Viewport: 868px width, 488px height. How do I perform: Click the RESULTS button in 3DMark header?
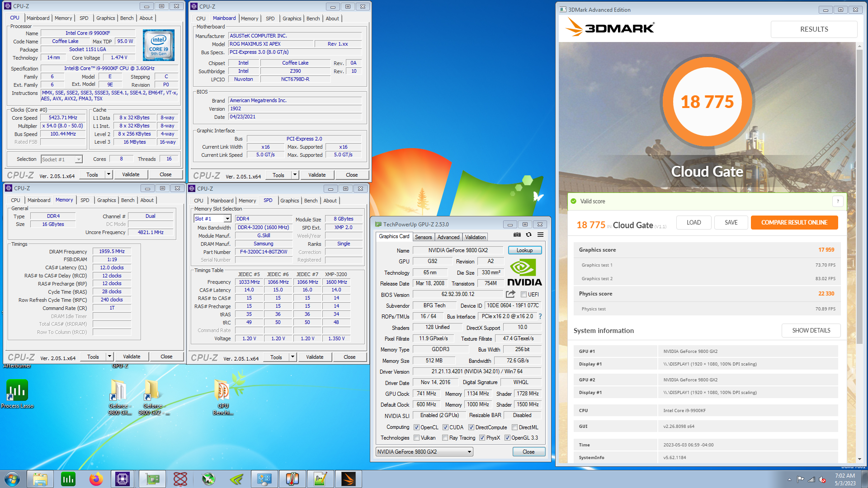pos(814,29)
